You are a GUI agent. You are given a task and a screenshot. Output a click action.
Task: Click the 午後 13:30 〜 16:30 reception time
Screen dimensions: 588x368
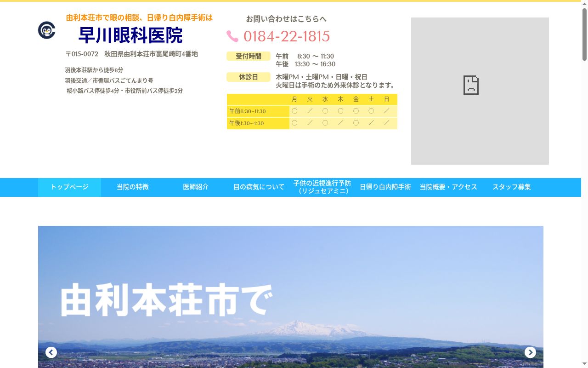pos(305,64)
